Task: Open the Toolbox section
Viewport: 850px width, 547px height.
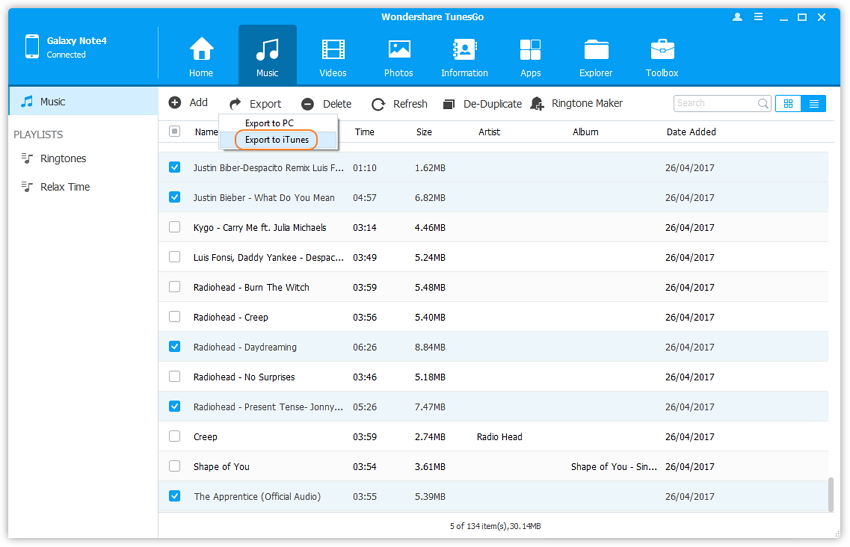Action: [662, 50]
